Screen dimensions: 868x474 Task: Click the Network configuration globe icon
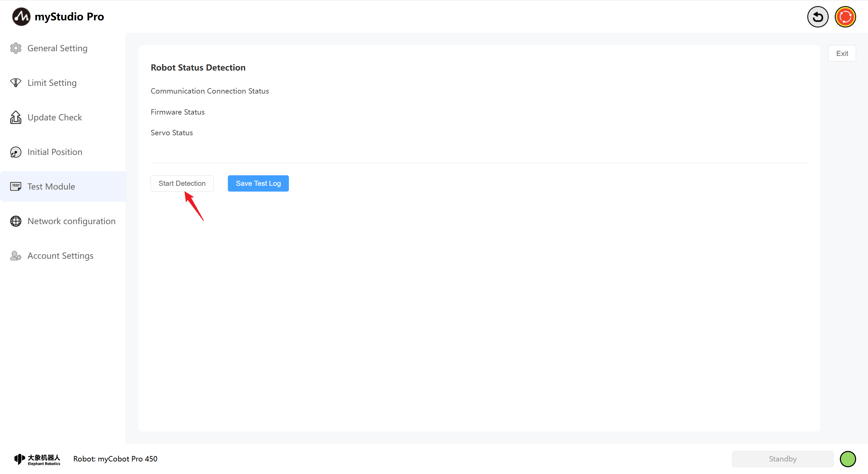tap(16, 221)
